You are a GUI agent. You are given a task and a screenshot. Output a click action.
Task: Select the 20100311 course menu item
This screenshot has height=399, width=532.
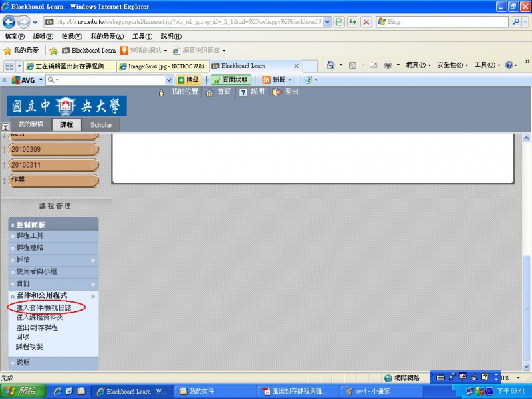(27, 165)
